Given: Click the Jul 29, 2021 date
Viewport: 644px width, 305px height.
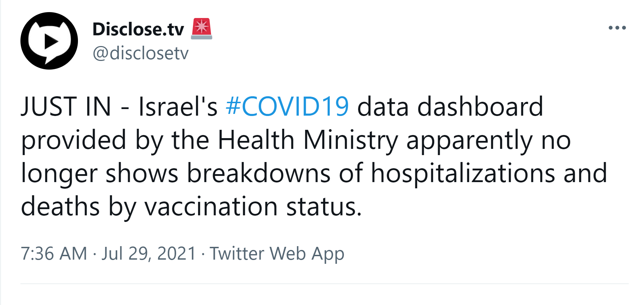Looking at the screenshot, I should 149,253.
